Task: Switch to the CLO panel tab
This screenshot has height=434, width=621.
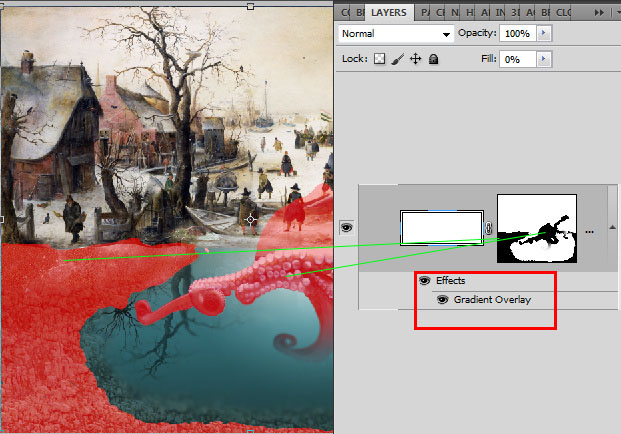Action: tap(563, 13)
